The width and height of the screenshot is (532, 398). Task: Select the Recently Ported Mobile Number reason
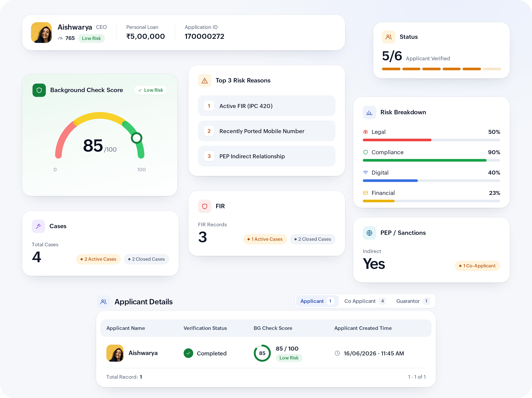coord(266,131)
